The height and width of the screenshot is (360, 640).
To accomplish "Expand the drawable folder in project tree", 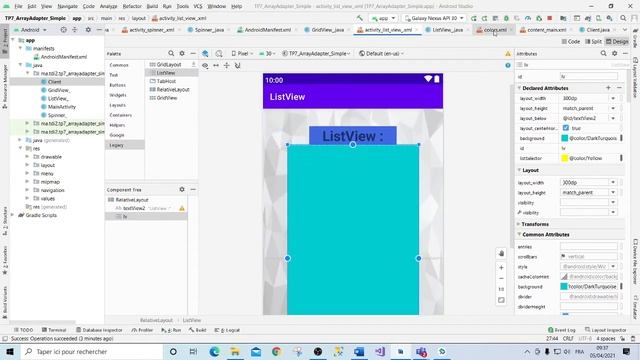I will (27, 157).
